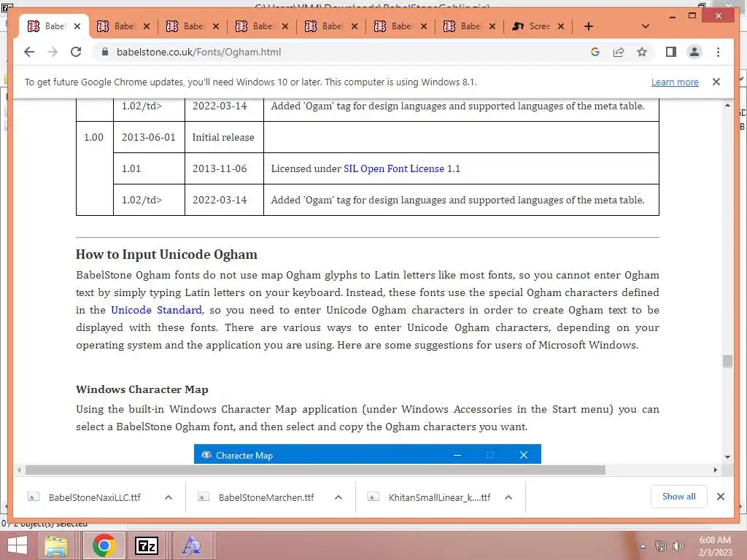The height and width of the screenshot is (560, 747).
Task: Click the address bar URL
Action: (198, 52)
